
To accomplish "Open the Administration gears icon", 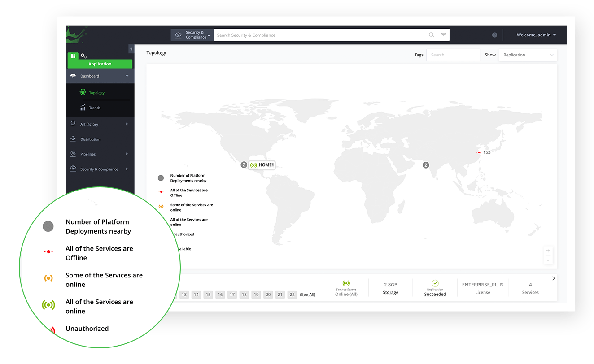I will pos(83,56).
